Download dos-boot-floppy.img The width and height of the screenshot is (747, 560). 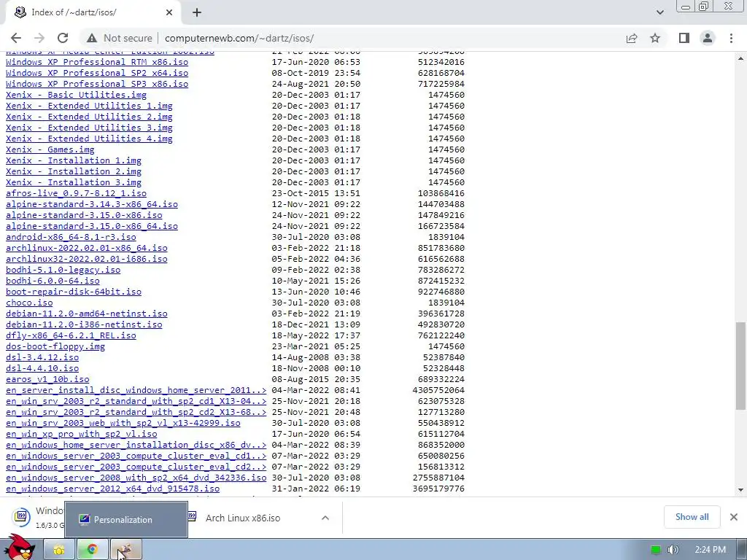[55, 346]
